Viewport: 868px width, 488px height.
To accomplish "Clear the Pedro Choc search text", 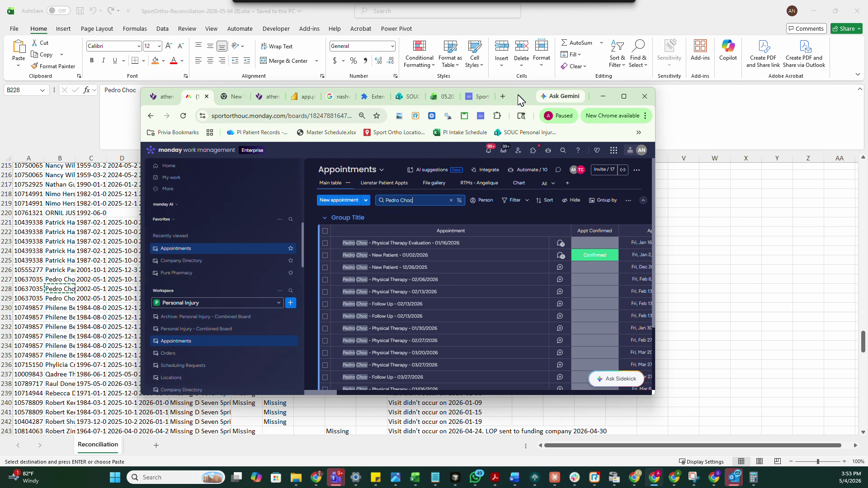I will click(451, 200).
